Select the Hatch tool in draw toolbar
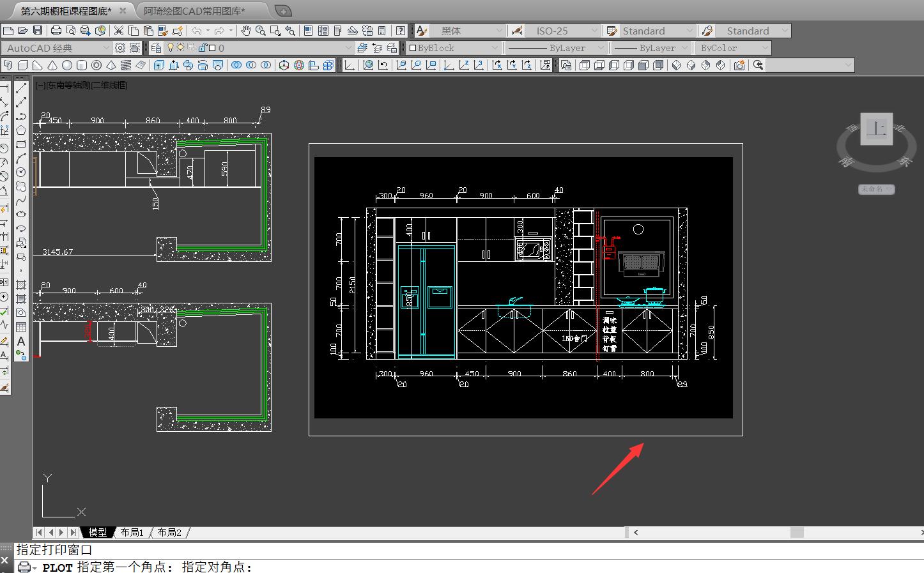The image size is (924, 573). [x=21, y=284]
